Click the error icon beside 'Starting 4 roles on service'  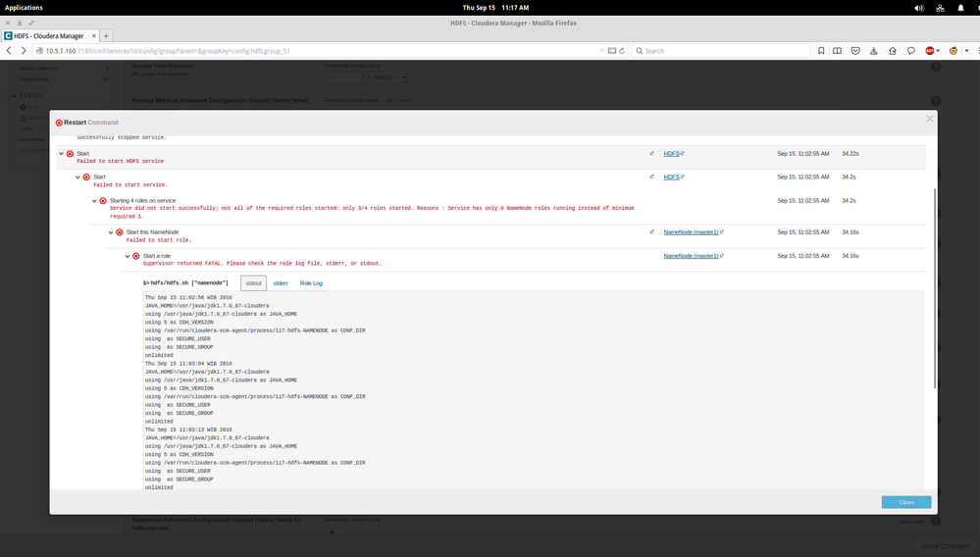(103, 201)
